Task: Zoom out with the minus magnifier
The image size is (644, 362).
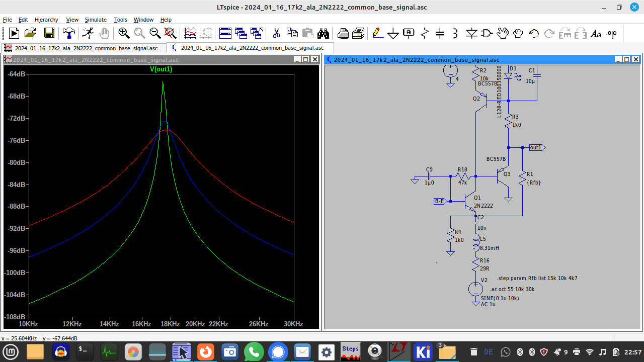Action: coord(155,33)
